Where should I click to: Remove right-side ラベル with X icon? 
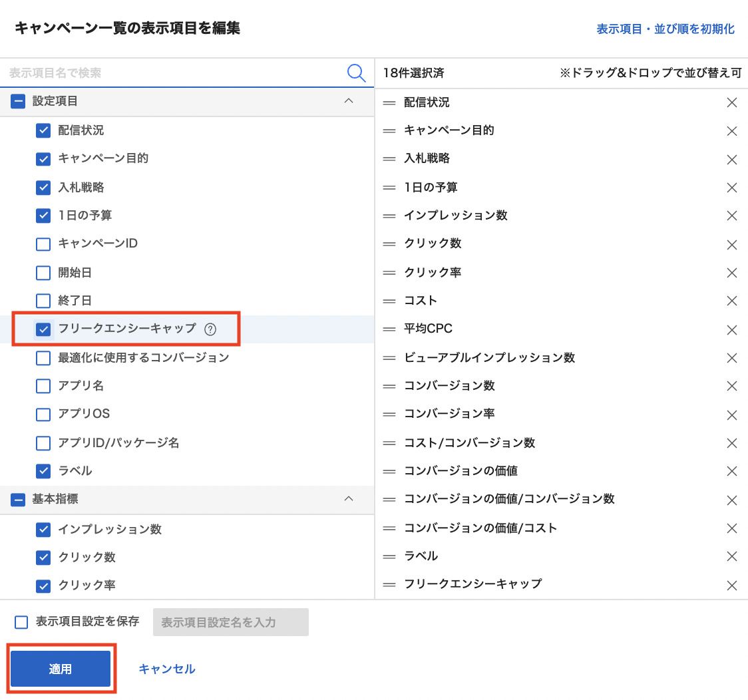point(732,557)
